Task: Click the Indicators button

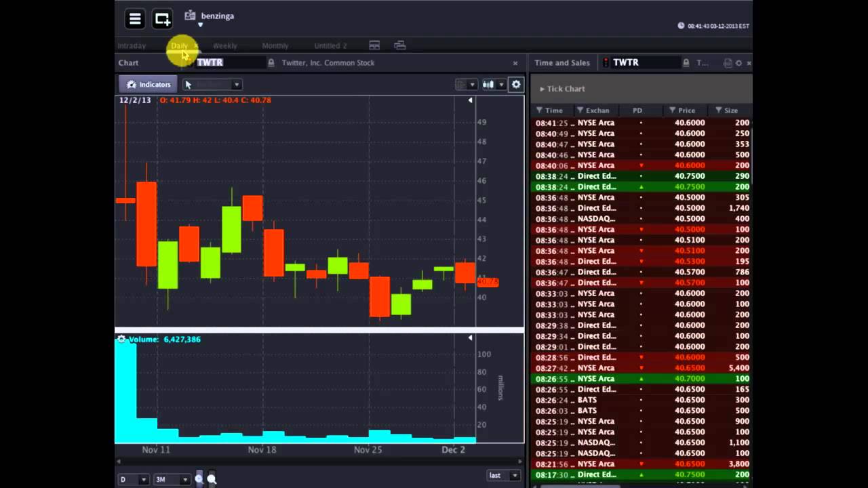Action: 149,85
